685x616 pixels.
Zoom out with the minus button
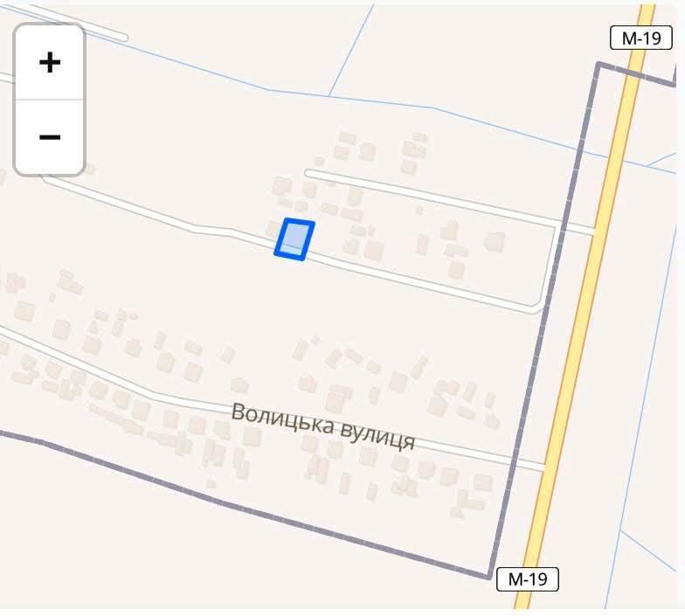[x=49, y=136]
